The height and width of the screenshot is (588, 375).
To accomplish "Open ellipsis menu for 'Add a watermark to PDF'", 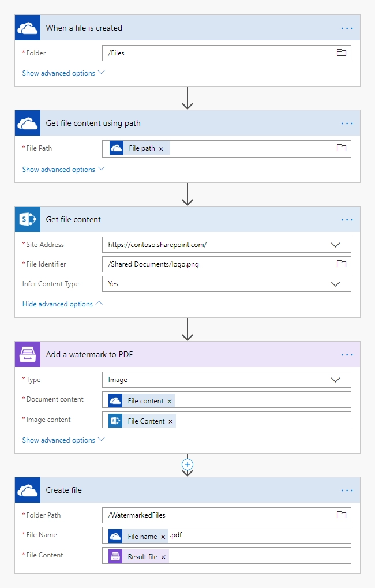I will 347,355.
